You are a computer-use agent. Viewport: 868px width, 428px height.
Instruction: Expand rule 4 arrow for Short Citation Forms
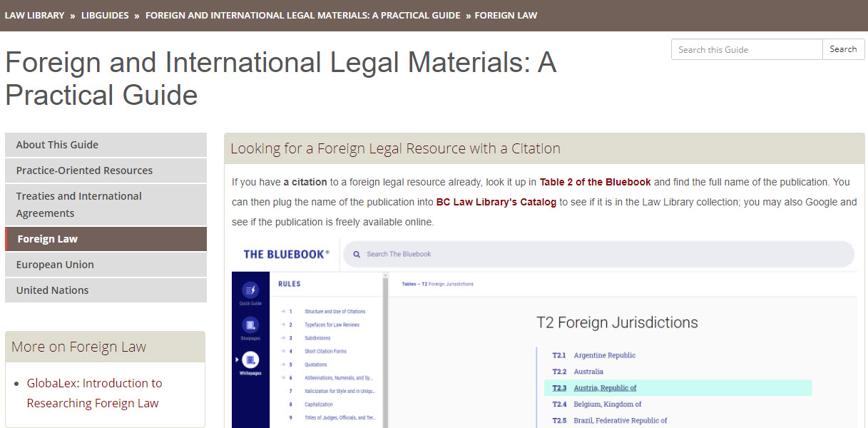tap(283, 352)
